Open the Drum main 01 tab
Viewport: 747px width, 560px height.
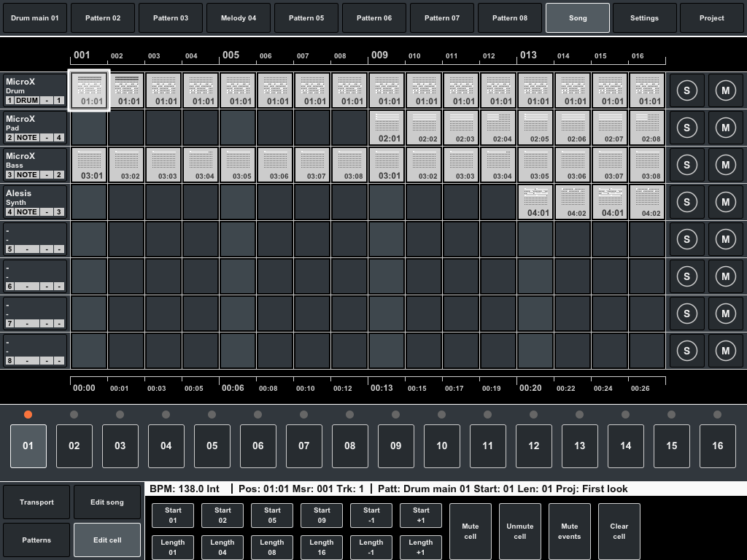pos(35,18)
